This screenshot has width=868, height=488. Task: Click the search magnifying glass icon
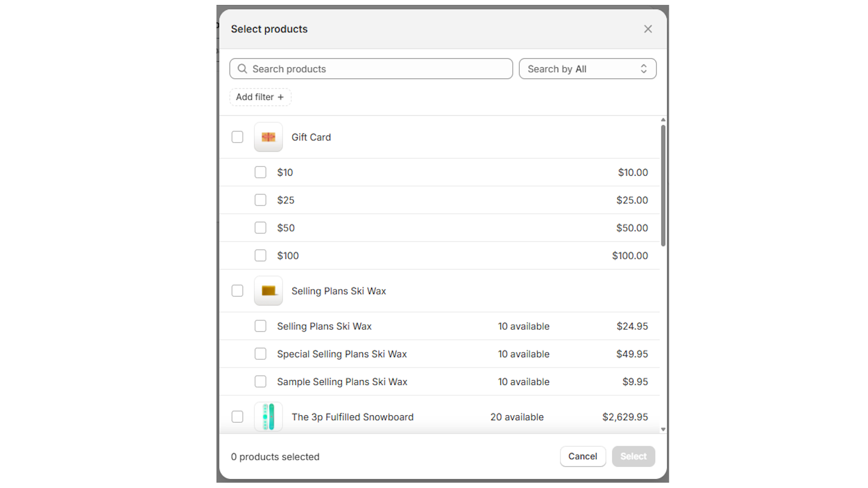[242, 69]
